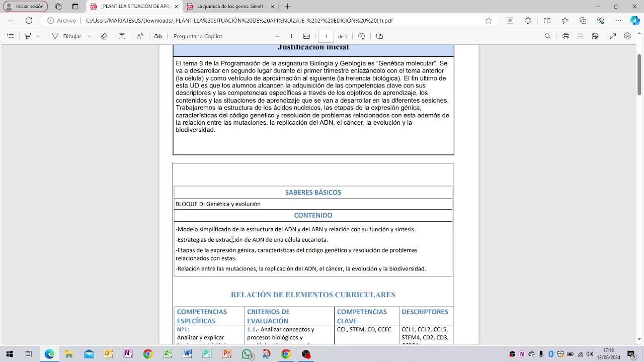The image size is (644, 362).
Task: Click the BLOQUE D: Genética y evolución row
Action: [x=313, y=204]
